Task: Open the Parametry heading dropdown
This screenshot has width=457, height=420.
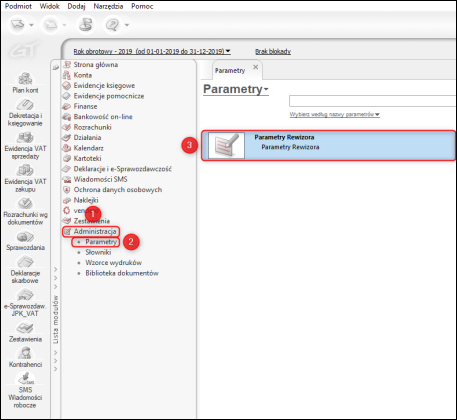Action: 236,89
